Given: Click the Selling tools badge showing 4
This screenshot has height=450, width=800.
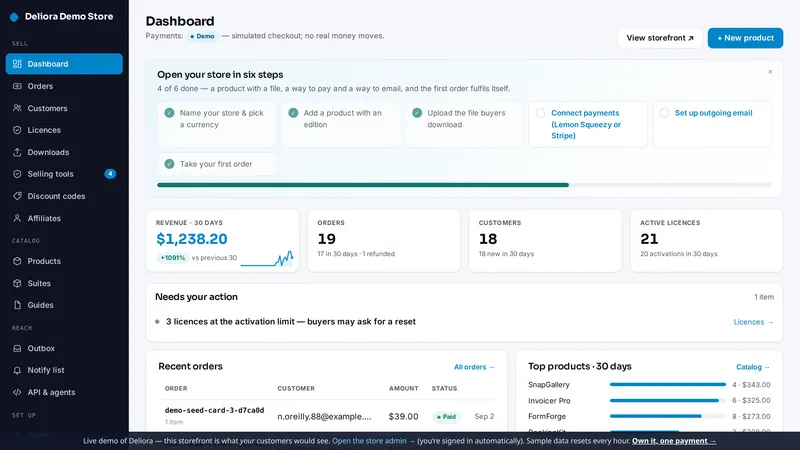Looking at the screenshot, I should [110, 174].
